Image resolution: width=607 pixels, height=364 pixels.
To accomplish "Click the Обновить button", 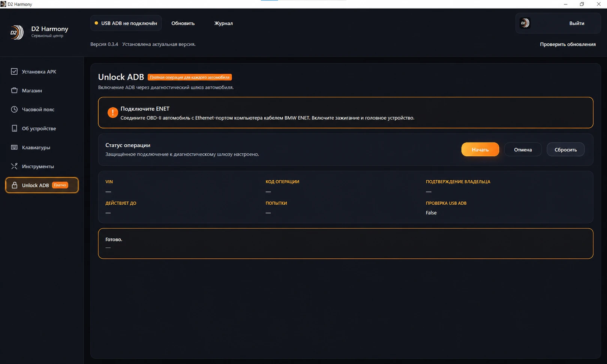I will (183, 23).
